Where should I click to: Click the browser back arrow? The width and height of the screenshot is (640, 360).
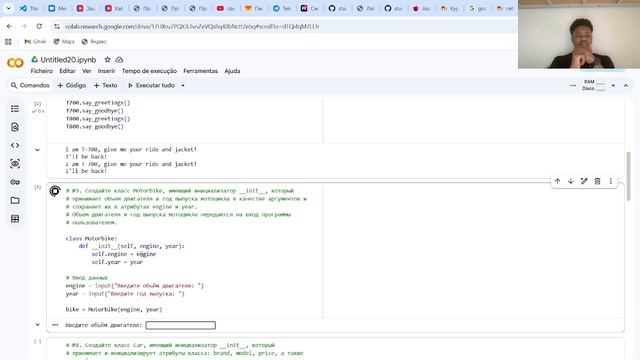click(9, 26)
